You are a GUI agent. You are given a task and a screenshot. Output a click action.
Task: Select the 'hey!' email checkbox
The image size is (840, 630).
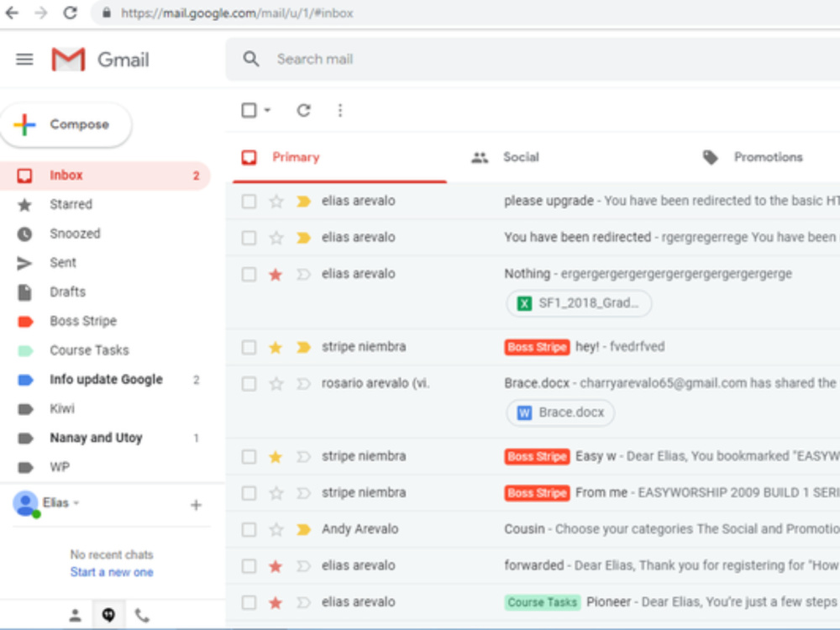coord(249,347)
